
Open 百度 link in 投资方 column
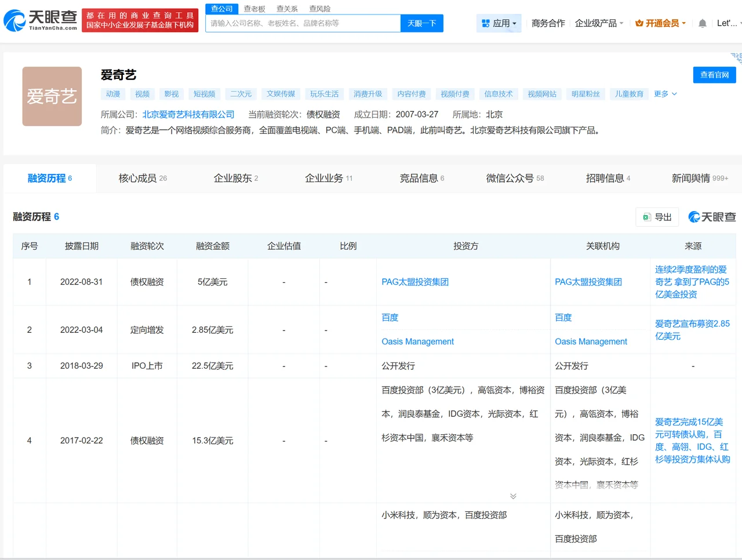(x=390, y=318)
